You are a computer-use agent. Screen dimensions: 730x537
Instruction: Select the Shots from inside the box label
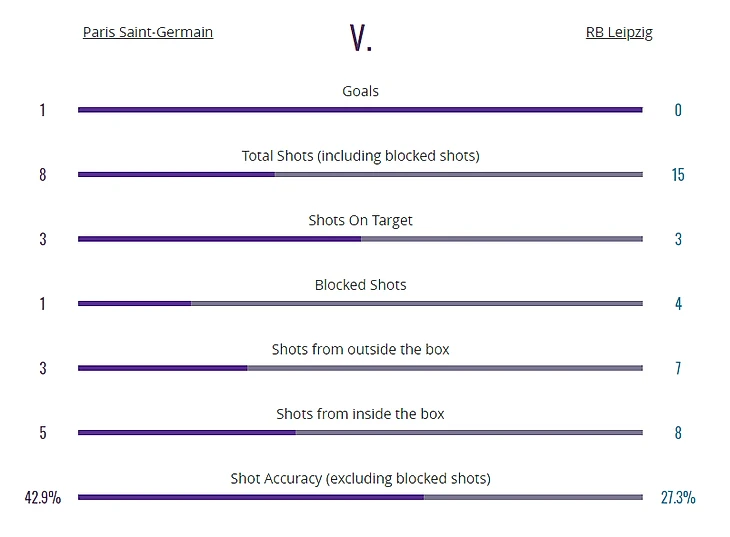(x=360, y=414)
